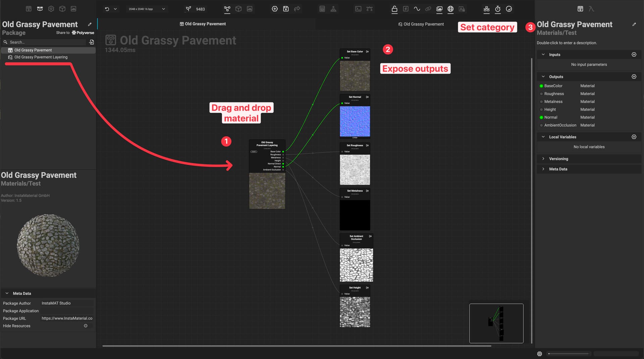Click the zoom slider at bottom right
644x359 pixels.
click(569, 354)
